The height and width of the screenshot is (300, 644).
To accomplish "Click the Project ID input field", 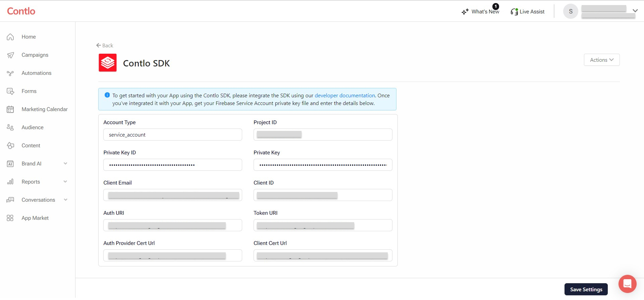I will point(323,135).
